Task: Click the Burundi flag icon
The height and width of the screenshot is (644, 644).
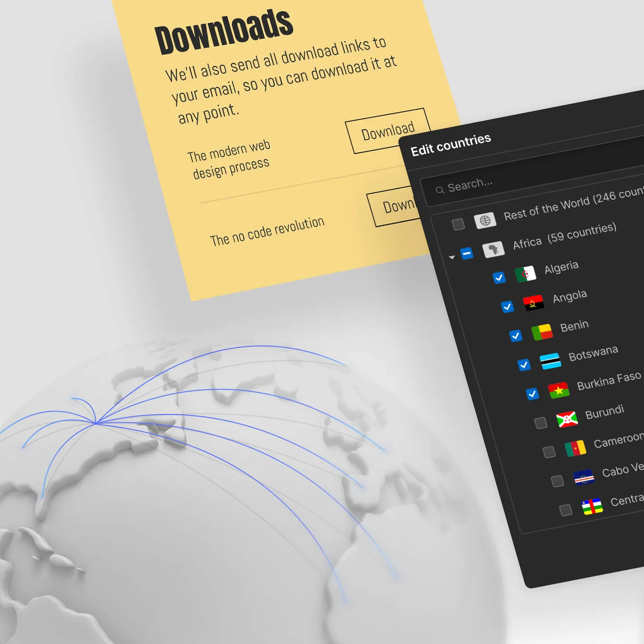Action: (567, 419)
